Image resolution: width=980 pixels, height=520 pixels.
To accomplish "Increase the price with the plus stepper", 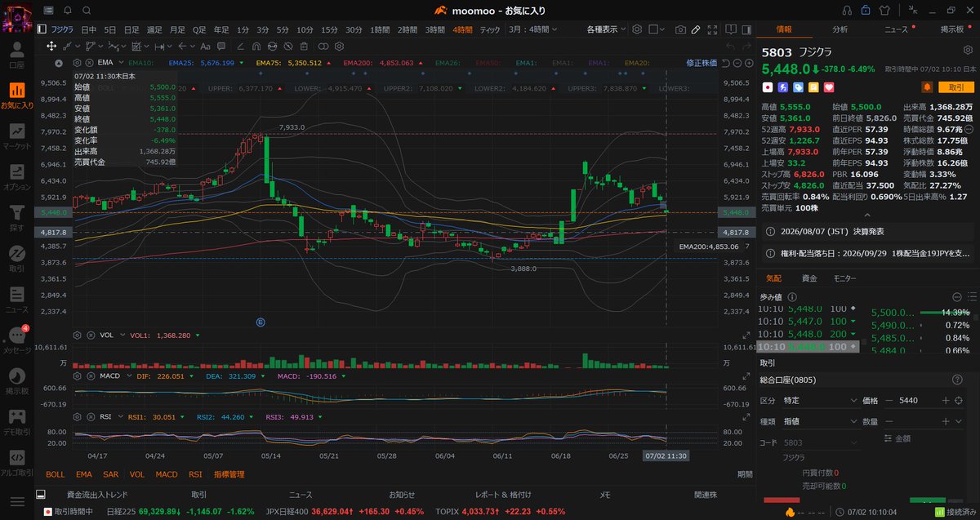I will [946, 401].
